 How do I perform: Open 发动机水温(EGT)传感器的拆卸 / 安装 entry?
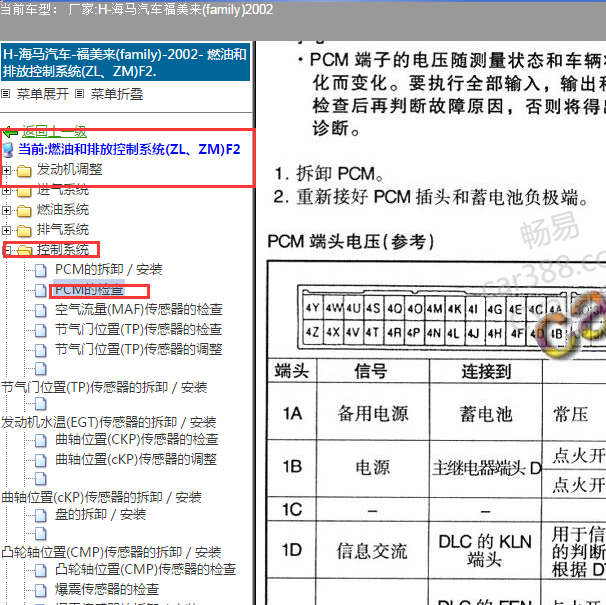[109, 422]
